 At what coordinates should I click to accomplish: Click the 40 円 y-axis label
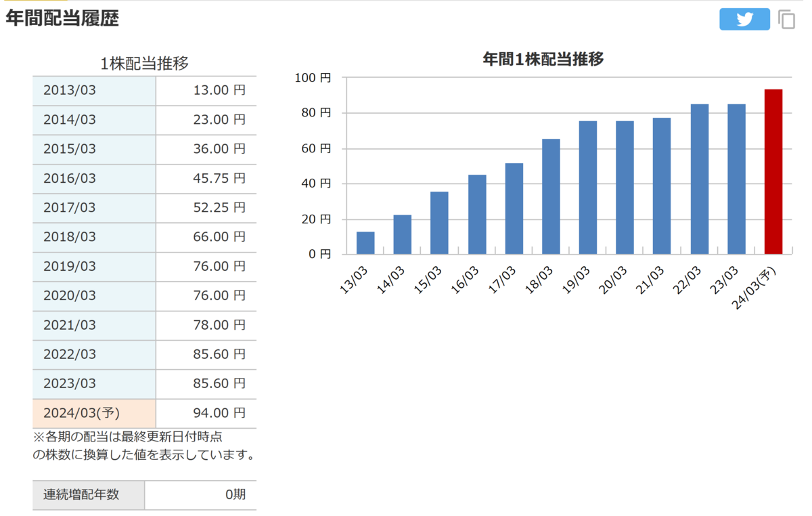[x=316, y=184]
